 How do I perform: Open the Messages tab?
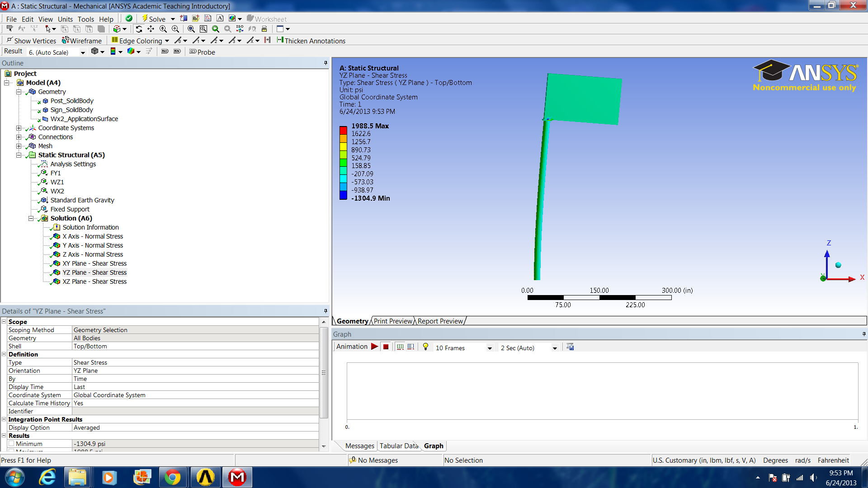pos(359,446)
